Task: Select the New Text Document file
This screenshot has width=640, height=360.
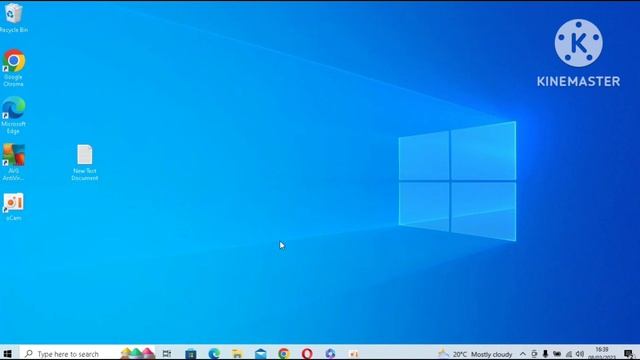Action: [x=85, y=162]
